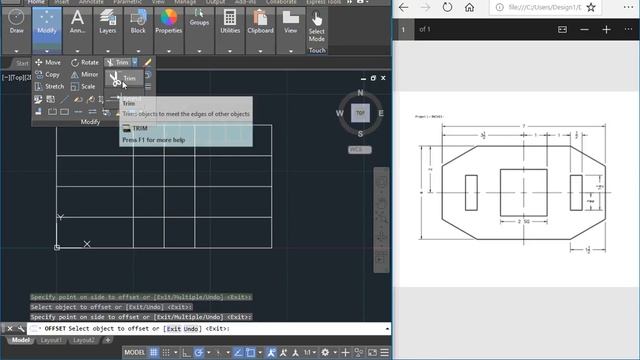Select the Mirror tool
Viewport: 640px width, 360px height.
[x=84, y=75]
